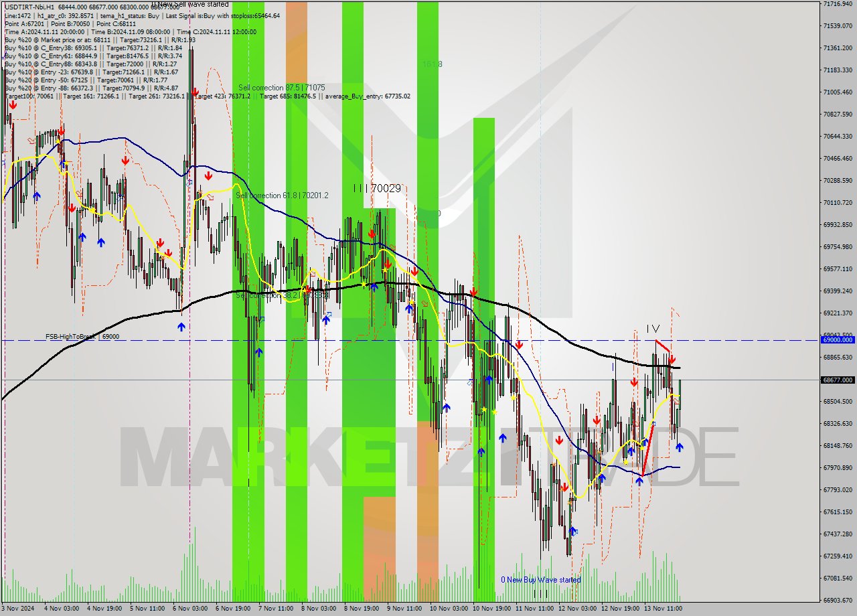Click the 68865.630 price axis label
The width and height of the screenshot is (857, 616).
click(838, 358)
